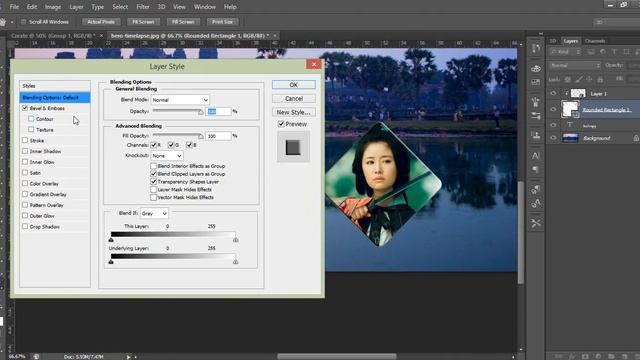Click the Background layer lock icon
This screenshot has height=360, width=640.
click(636, 138)
